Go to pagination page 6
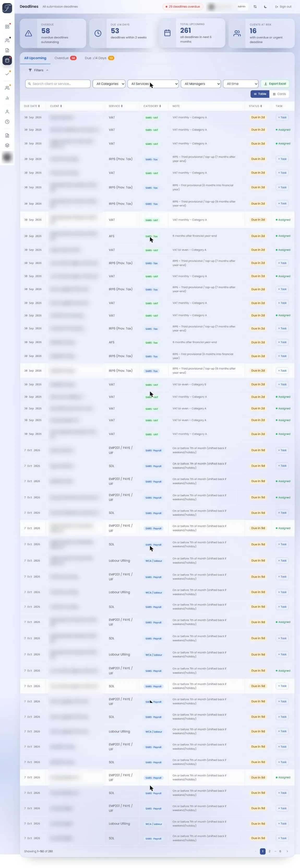 click(280, 851)
